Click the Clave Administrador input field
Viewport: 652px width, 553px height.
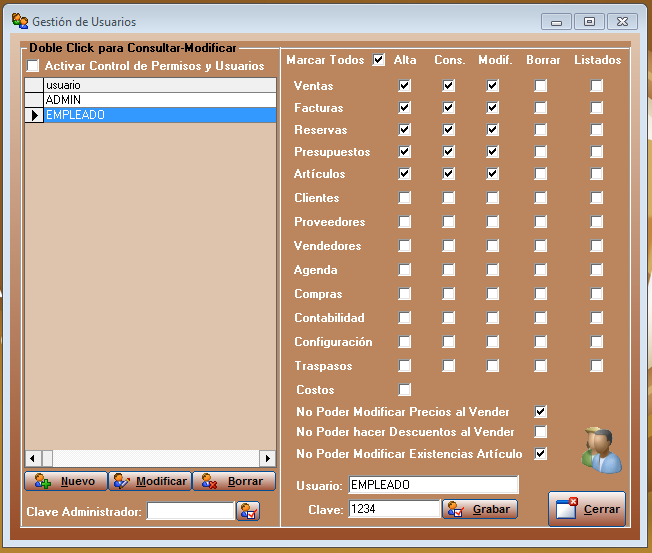click(x=190, y=511)
